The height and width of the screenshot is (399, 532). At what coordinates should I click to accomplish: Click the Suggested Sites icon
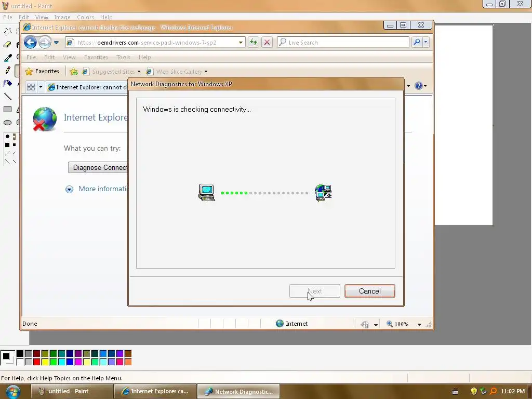[x=86, y=72]
